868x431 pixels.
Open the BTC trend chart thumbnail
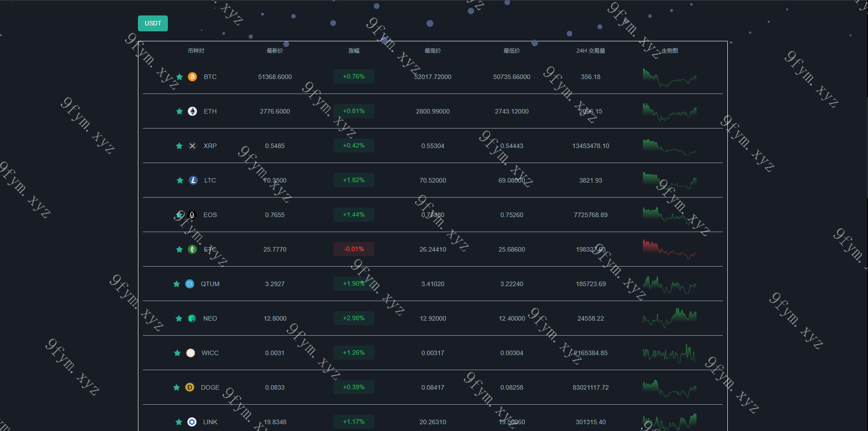[670, 77]
